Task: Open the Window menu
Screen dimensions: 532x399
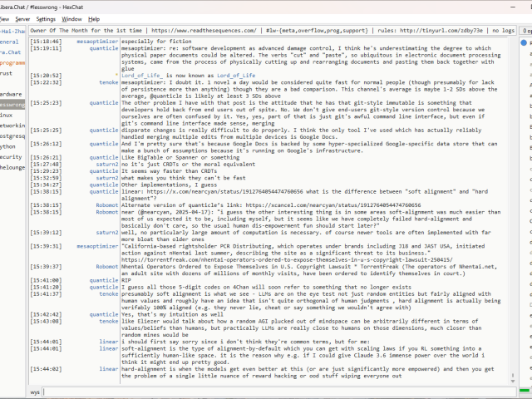Action: click(x=72, y=18)
